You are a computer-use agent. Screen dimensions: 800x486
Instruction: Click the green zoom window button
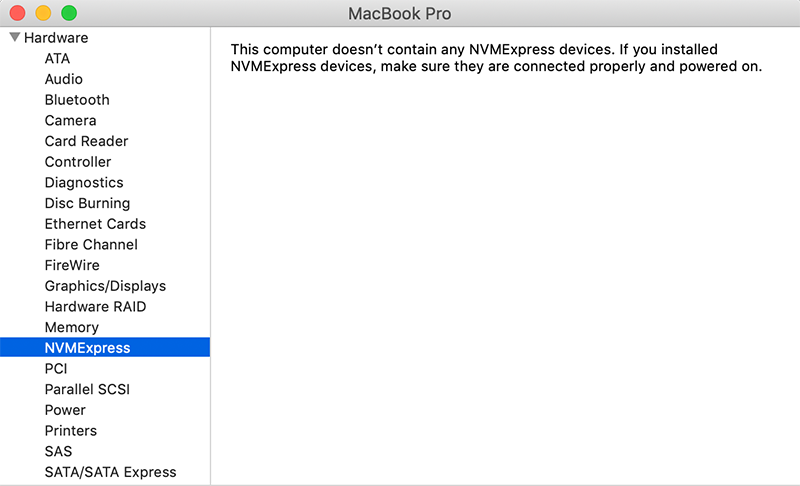click(69, 14)
